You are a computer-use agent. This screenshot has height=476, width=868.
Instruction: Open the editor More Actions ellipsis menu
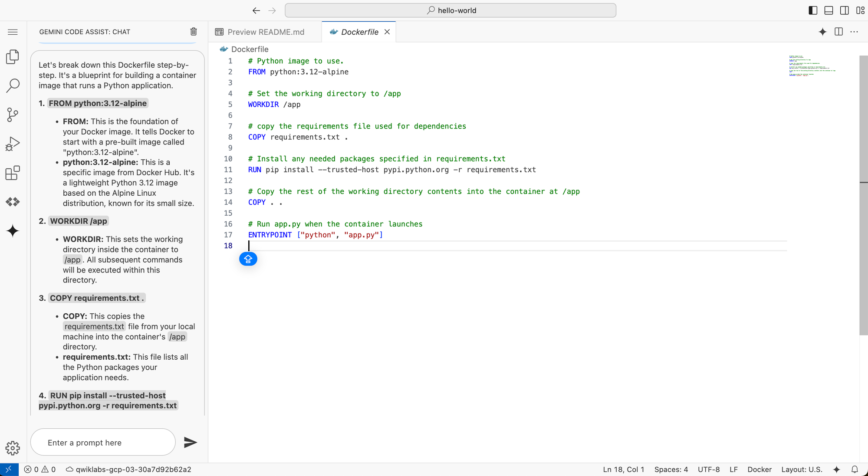tap(854, 32)
